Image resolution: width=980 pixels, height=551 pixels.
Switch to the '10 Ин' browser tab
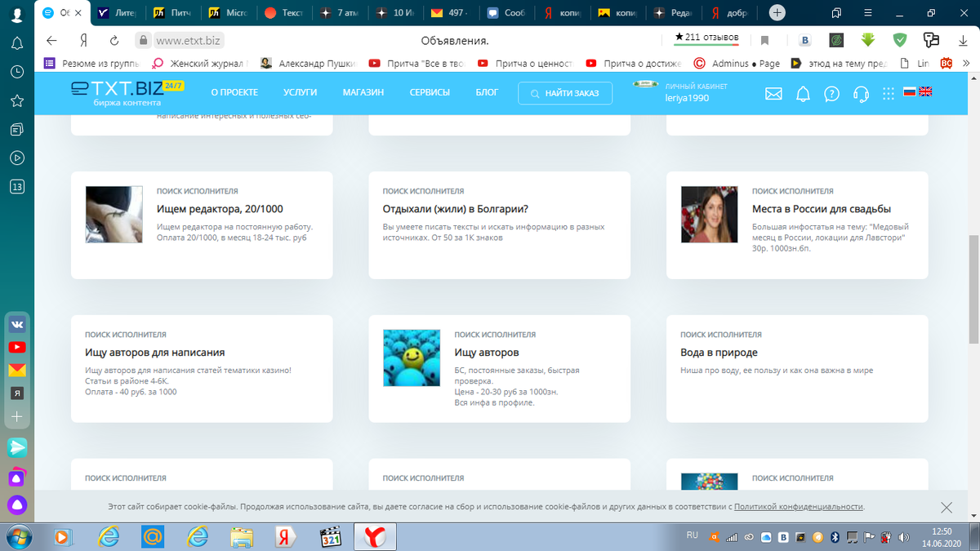[x=395, y=13]
